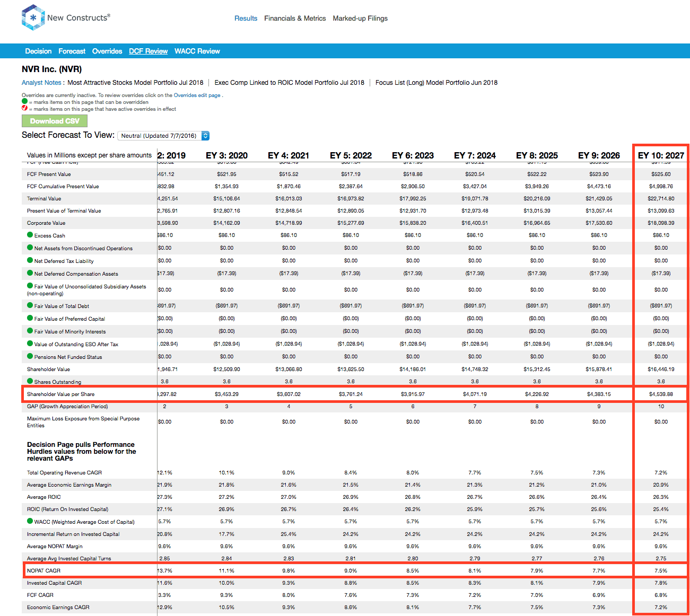Go to the Overrides page

point(107,51)
